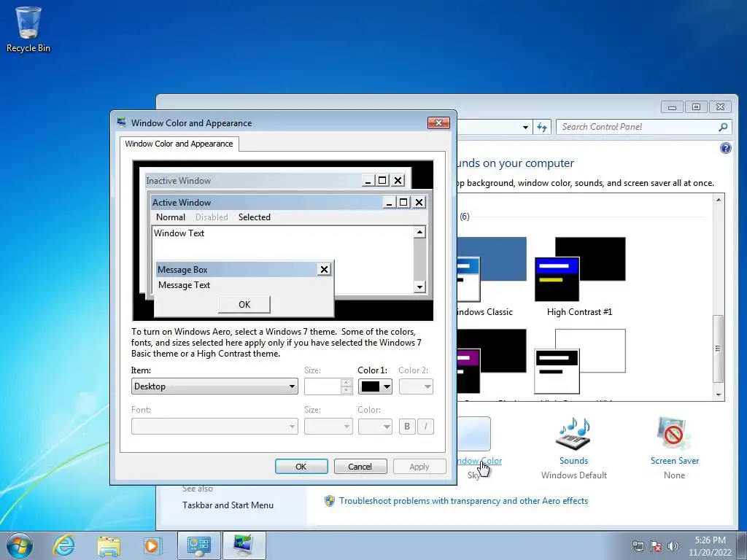
Task: Click the item Size input field
Action: click(x=322, y=386)
